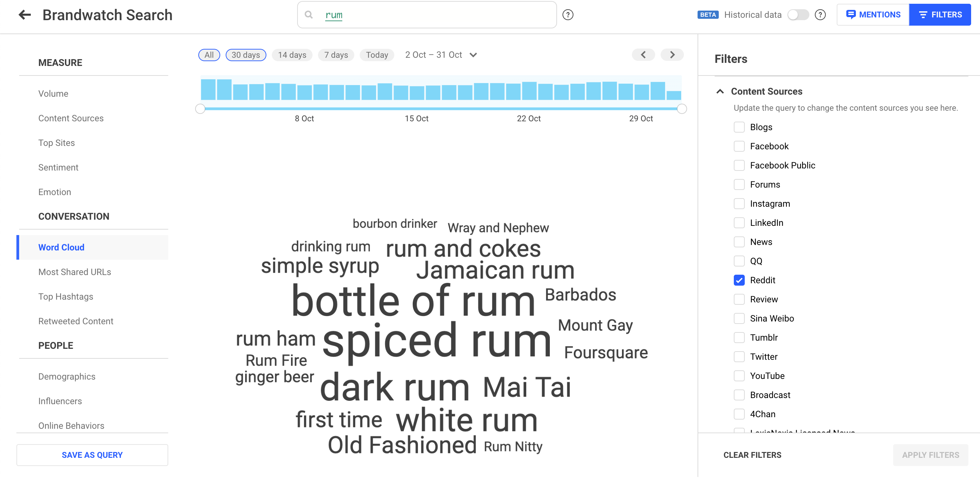The height and width of the screenshot is (479, 980).
Task: Check the Facebook checkbox
Action: click(739, 146)
